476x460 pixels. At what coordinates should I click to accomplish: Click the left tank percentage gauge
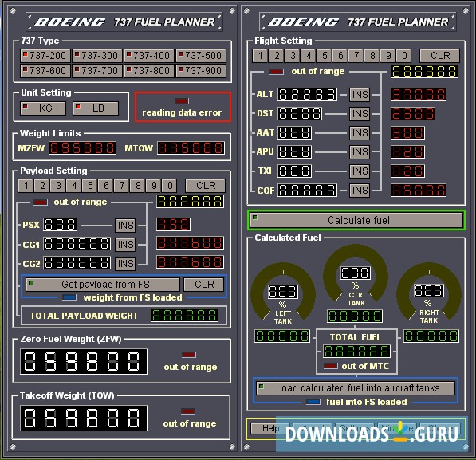[x=283, y=292]
